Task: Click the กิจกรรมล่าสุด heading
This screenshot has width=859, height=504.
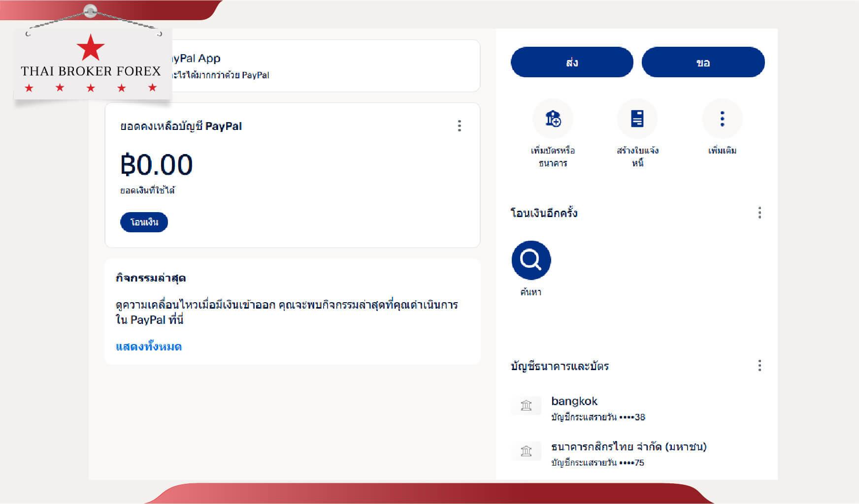Action: 151,278
